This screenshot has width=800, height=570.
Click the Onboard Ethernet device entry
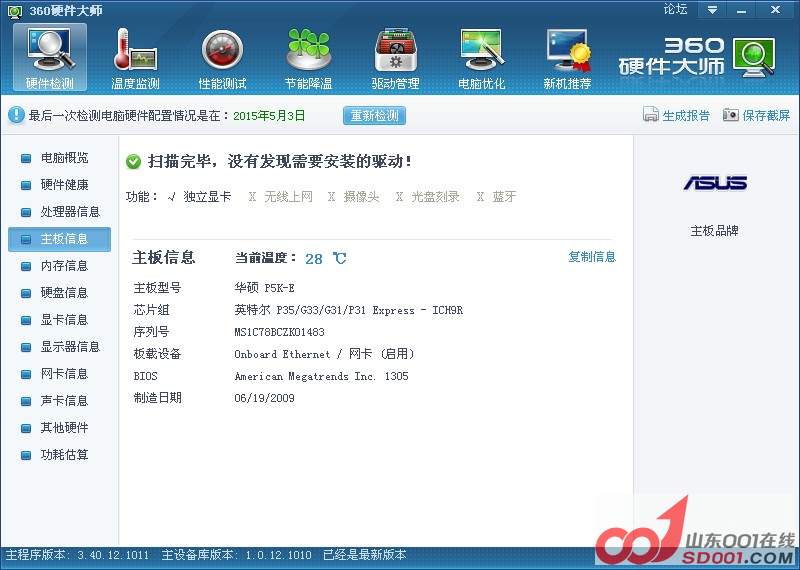pos(324,354)
